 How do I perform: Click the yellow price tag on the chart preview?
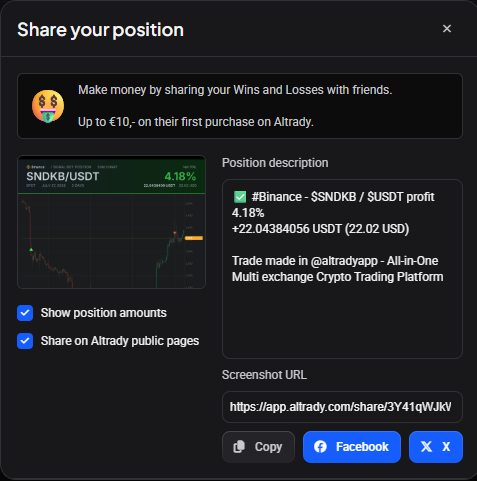[x=194, y=238]
